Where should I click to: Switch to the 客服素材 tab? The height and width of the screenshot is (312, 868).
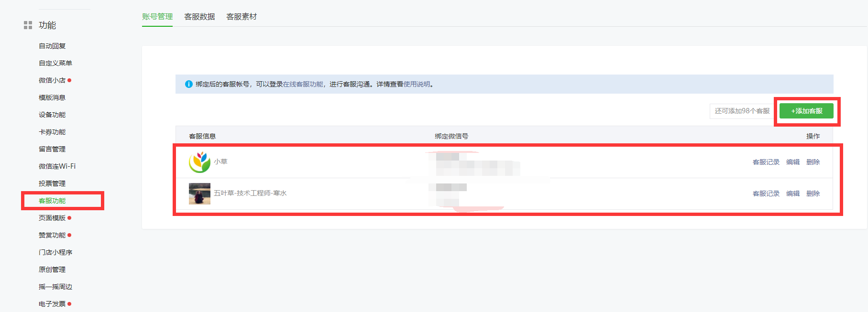pyautogui.click(x=242, y=17)
